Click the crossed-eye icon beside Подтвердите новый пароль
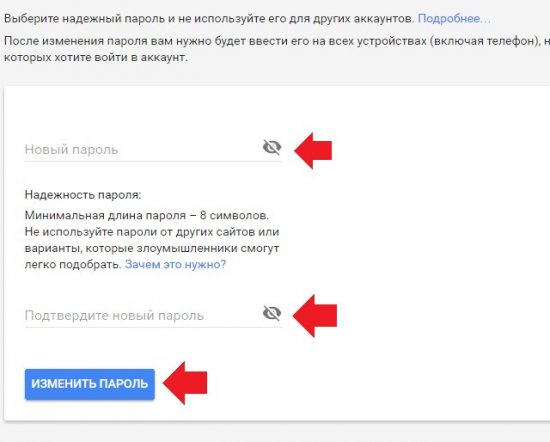Image resolution: width=550 pixels, height=442 pixels. pos(272,313)
